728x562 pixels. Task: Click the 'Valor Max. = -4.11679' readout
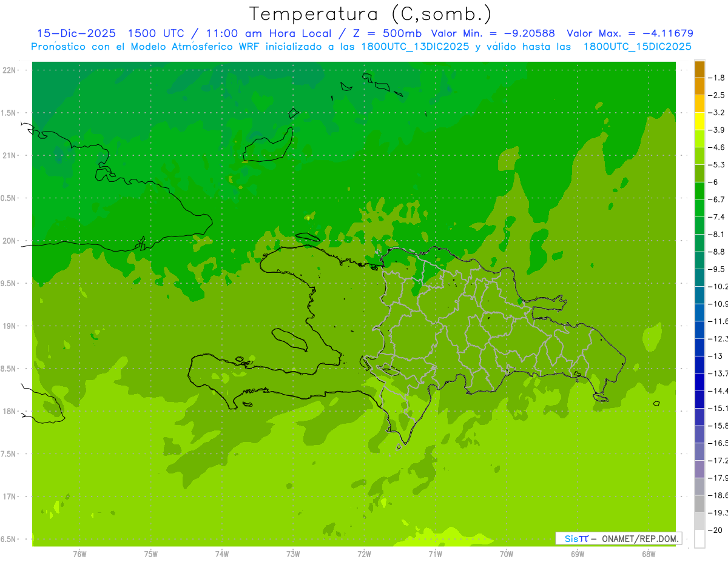click(x=630, y=33)
